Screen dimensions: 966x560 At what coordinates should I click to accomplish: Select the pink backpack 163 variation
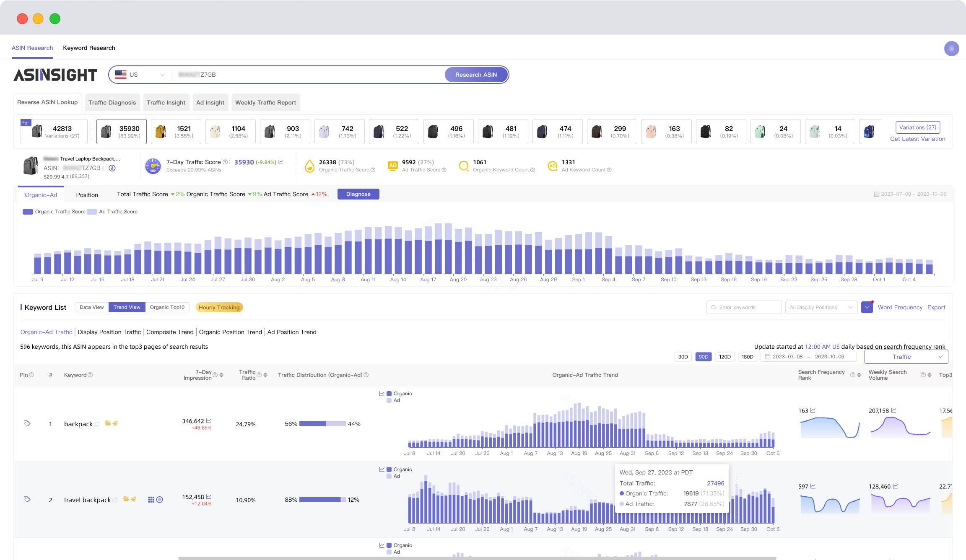[x=666, y=132]
